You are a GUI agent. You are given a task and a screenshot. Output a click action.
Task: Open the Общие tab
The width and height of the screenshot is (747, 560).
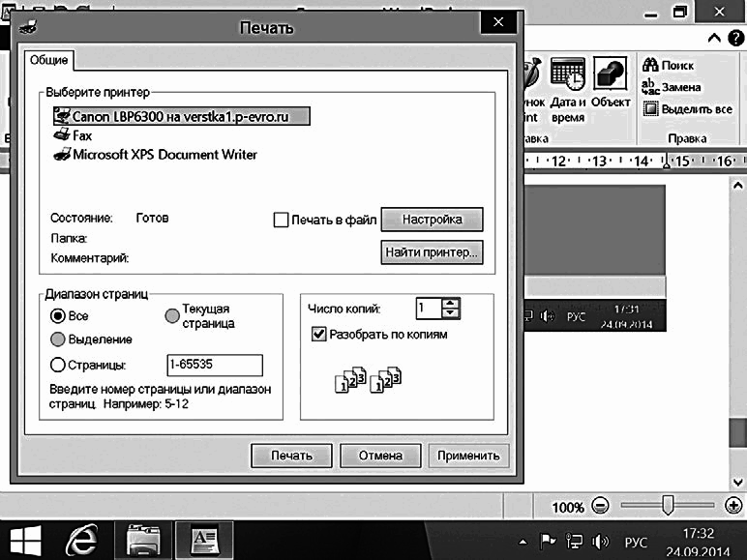48,61
